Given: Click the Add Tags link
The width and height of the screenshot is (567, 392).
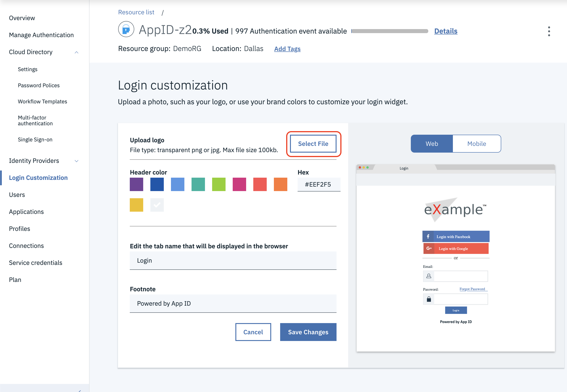Looking at the screenshot, I should pos(287,49).
